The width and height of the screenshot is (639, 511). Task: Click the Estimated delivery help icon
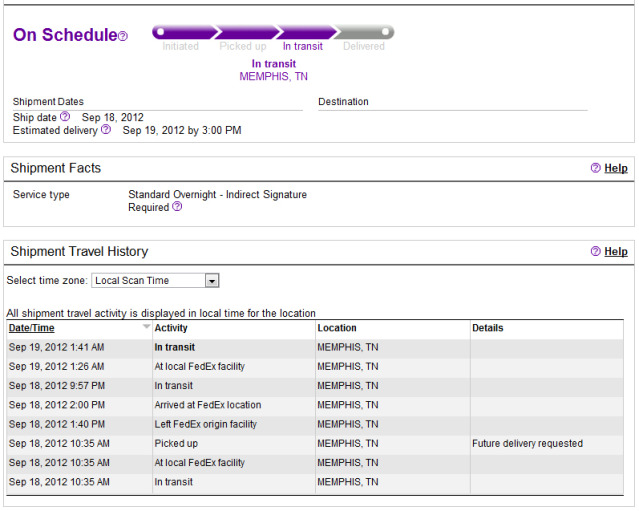tap(106, 130)
